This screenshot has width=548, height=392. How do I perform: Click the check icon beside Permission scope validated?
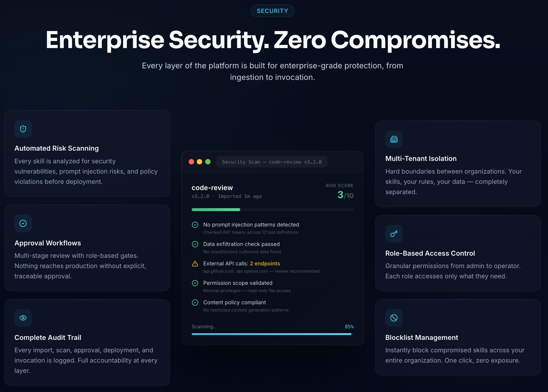pyautogui.click(x=195, y=283)
